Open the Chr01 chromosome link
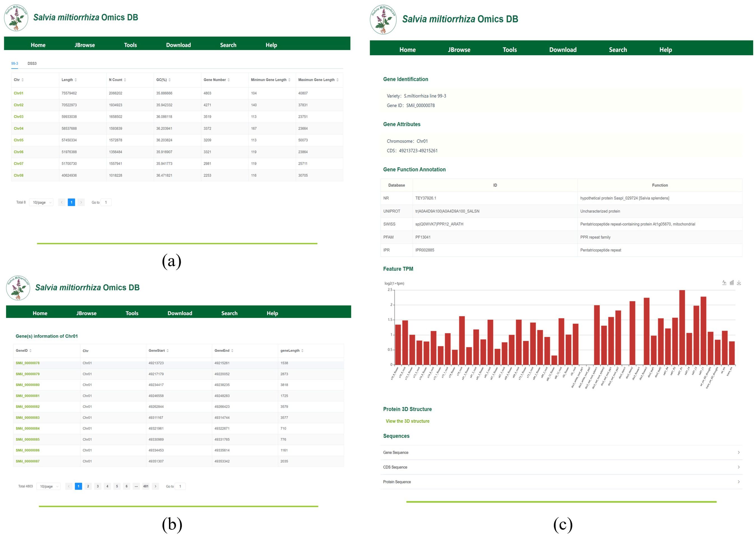 click(x=19, y=93)
